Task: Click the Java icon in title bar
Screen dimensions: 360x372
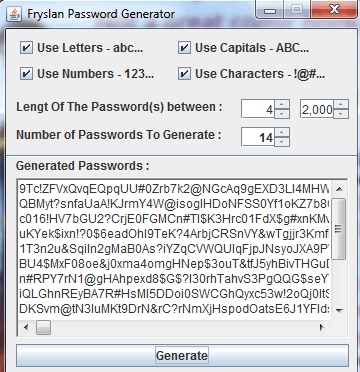Action: click(14, 15)
